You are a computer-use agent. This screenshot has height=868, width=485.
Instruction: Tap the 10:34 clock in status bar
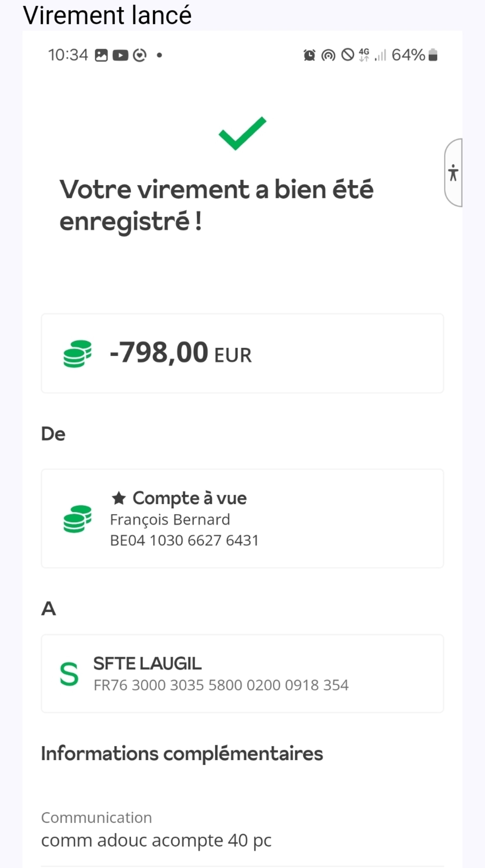68,55
